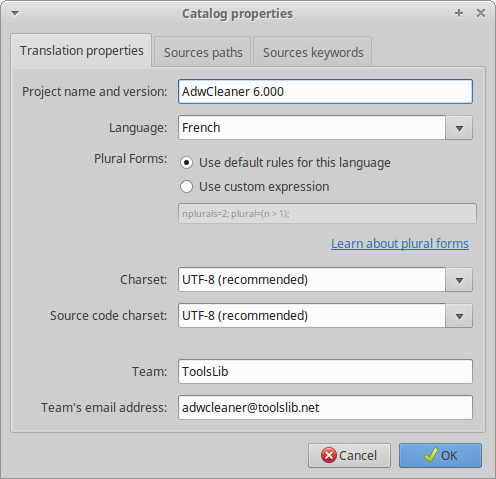Screen dimensions: 496x479
Task: Open the Charset dropdown arrow
Action: tap(459, 280)
